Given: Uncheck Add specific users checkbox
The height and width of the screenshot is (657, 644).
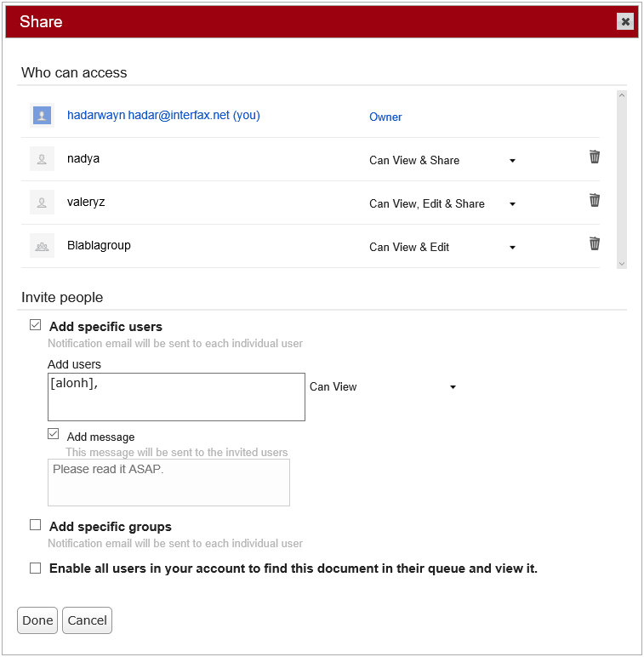Looking at the screenshot, I should click(x=36, y=325).
